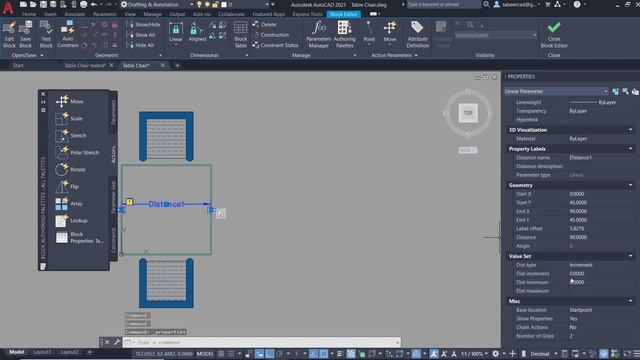This screenshot has height=360, width=640.
Task: Collapse the Value Set properties section
Action: coord(630,256)
